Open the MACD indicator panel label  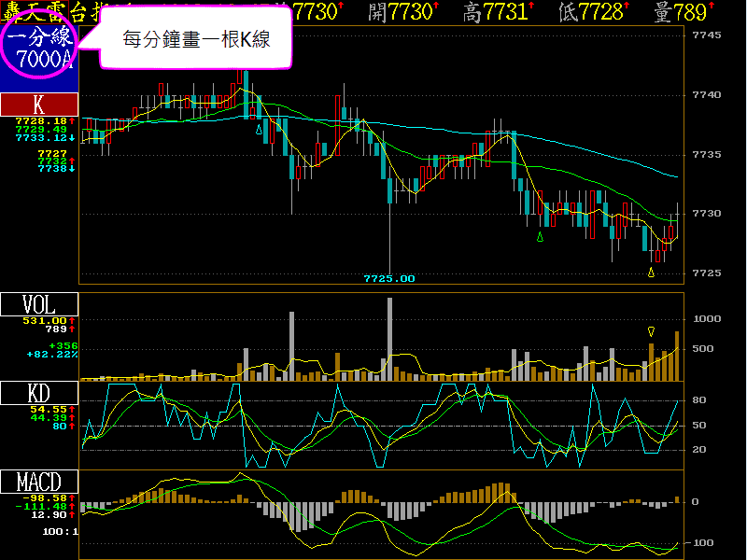point(39,482)
